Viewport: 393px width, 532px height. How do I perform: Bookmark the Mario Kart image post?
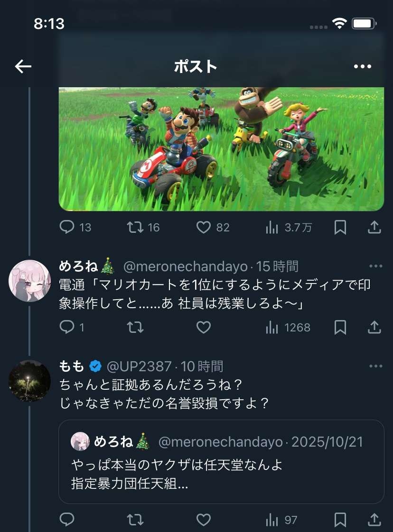click(340, 227)
